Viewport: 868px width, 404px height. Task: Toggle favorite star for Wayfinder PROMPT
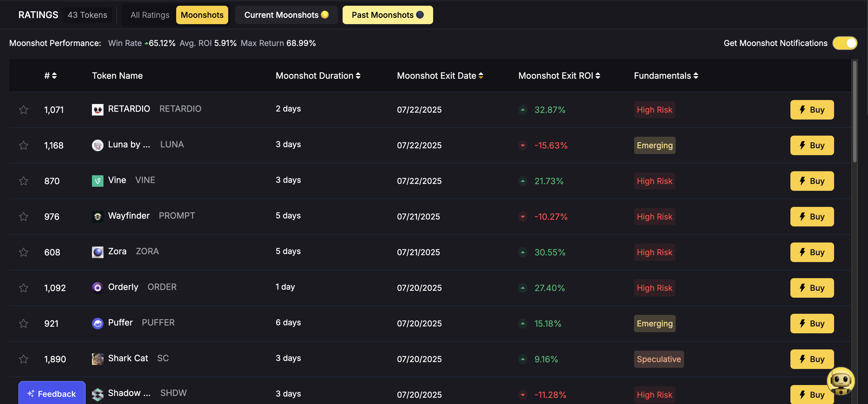point(23,217)
